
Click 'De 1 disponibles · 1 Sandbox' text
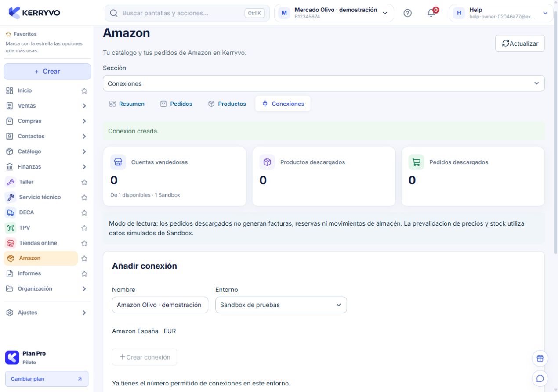(x=145, y=195)
